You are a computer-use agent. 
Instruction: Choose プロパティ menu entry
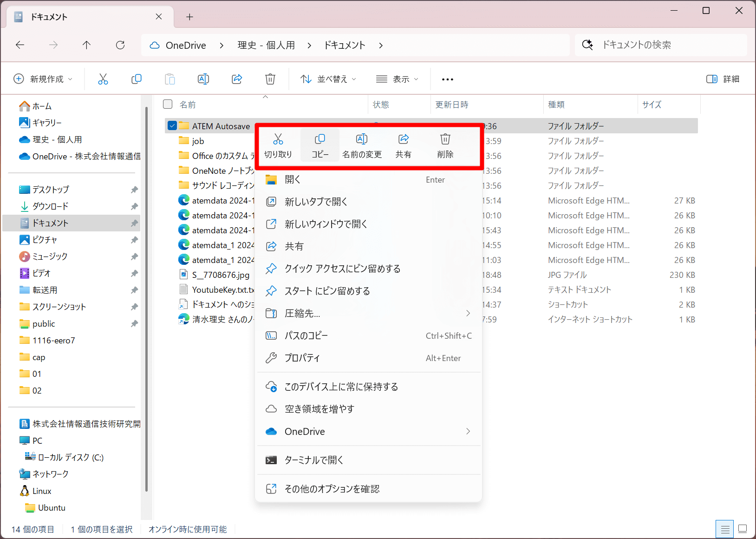coord(369,358)
